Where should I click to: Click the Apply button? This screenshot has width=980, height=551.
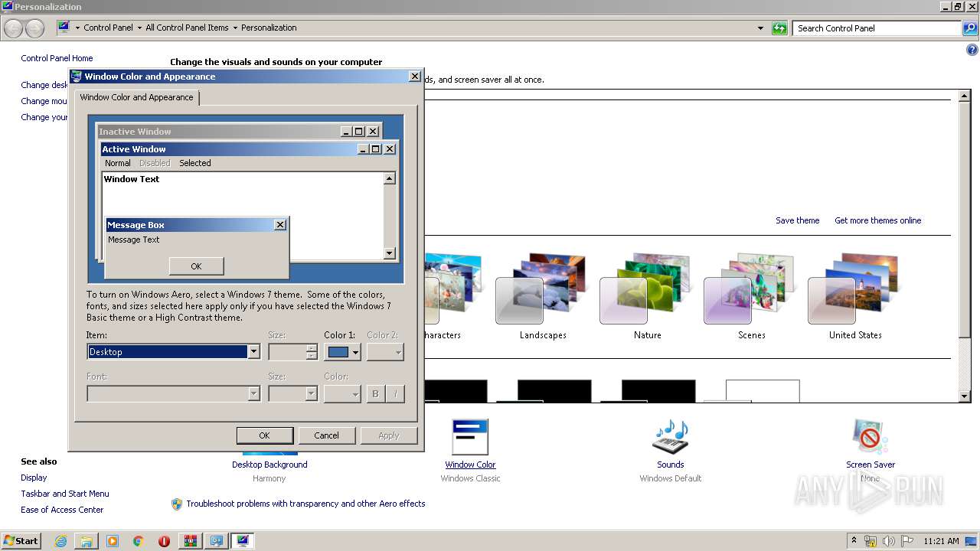tap(389, 435)
